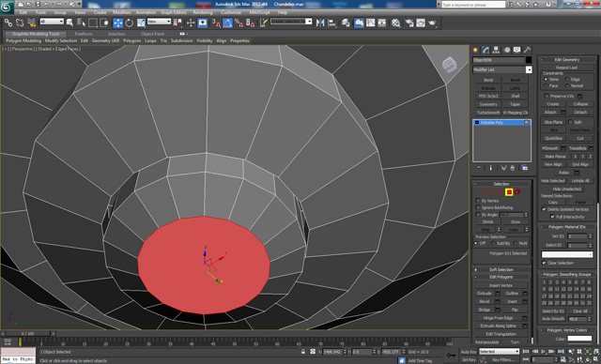Viewport: 601px width, 364px height.
Task: Choose the Element sub-object selection icon
Action: point(517,192)
